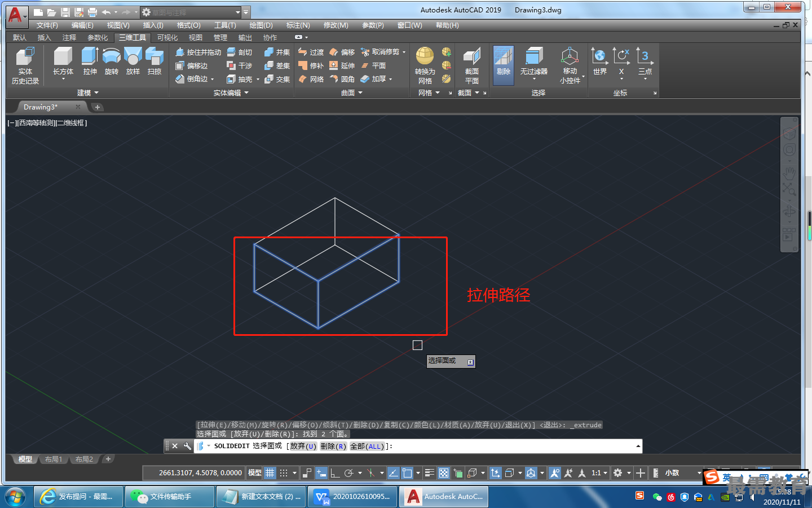Select the 放样 loft tool

(133, 62)
